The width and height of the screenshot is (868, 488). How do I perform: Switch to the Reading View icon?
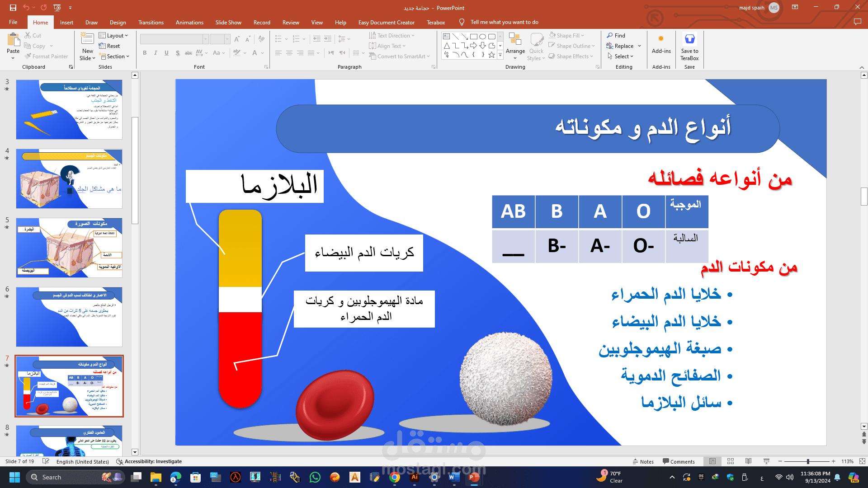748,461
